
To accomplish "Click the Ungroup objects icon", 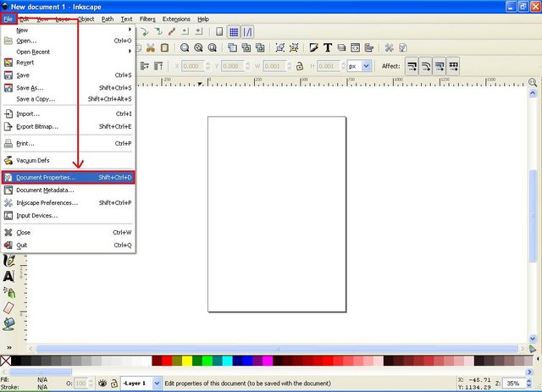I will (294, 47).
